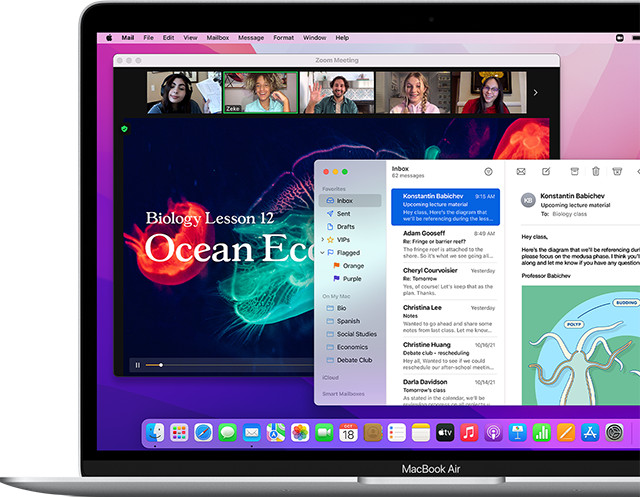Viewport: 640px width, 497px height.
Task: Open Pages from the Dock
Action: tap(566, 433)
